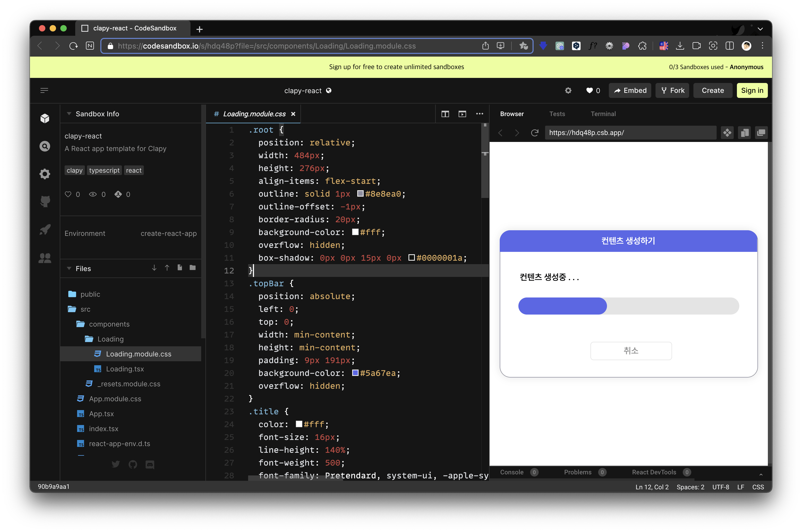The width and height of the screenshot is (802, 532).
Task: Click the new file icon in Files
Action: 180,268
